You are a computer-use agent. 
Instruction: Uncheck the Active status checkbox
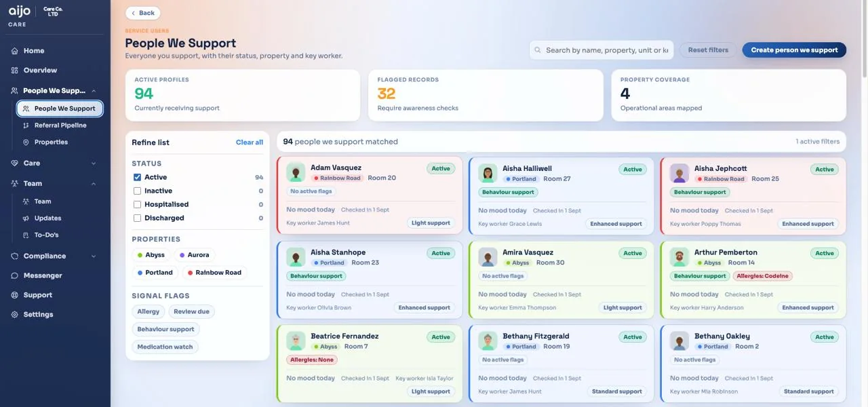138,178
